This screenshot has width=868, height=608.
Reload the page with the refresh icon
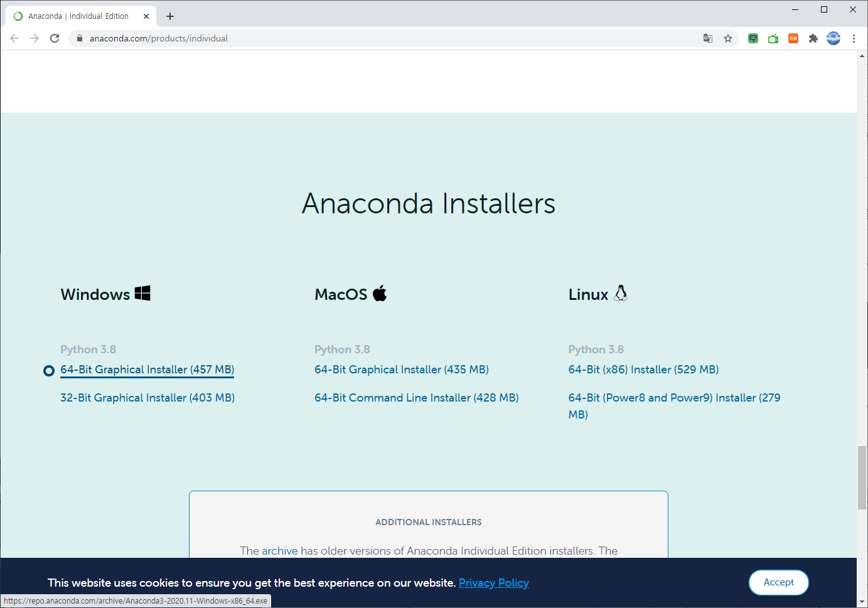55,38
